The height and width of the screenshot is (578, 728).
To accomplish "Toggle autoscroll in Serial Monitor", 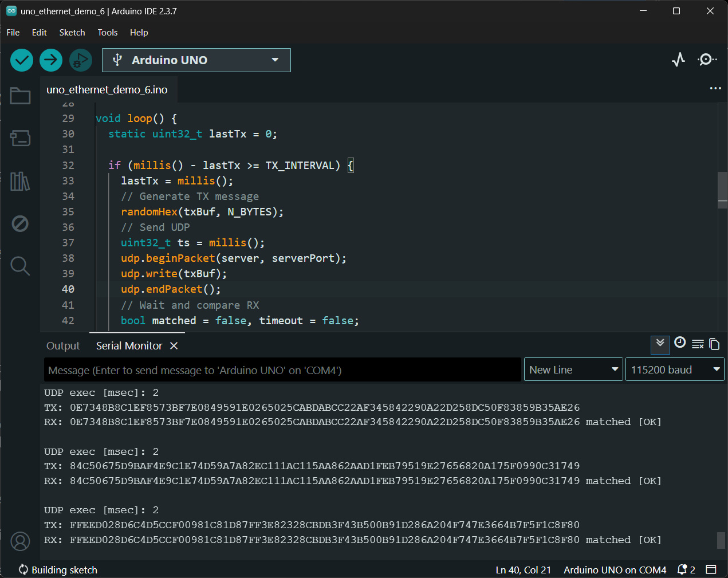I will 660,344.
